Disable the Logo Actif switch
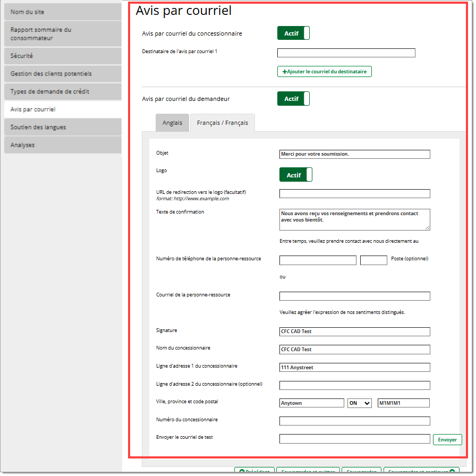476x476 pixels. coord(295,175)
